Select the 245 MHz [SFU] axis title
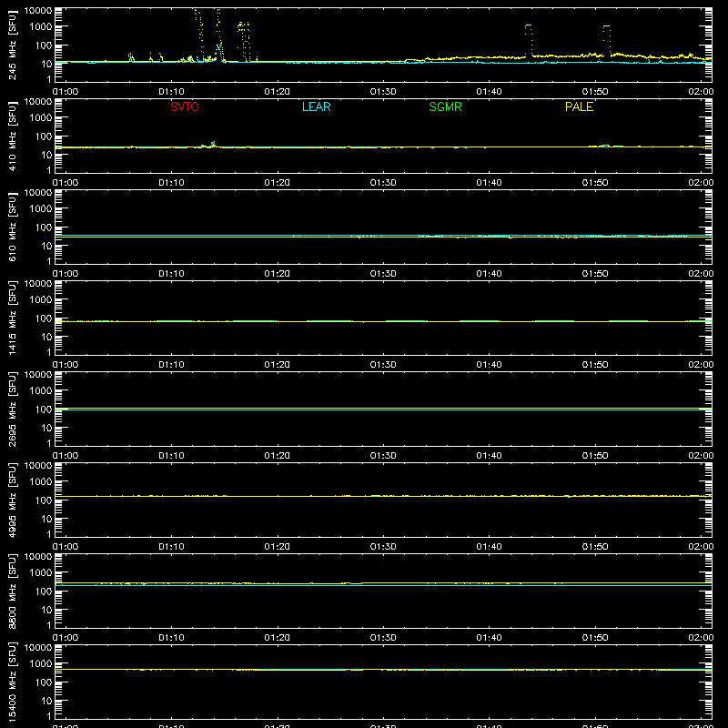728x728 pixels. (13, 45)
